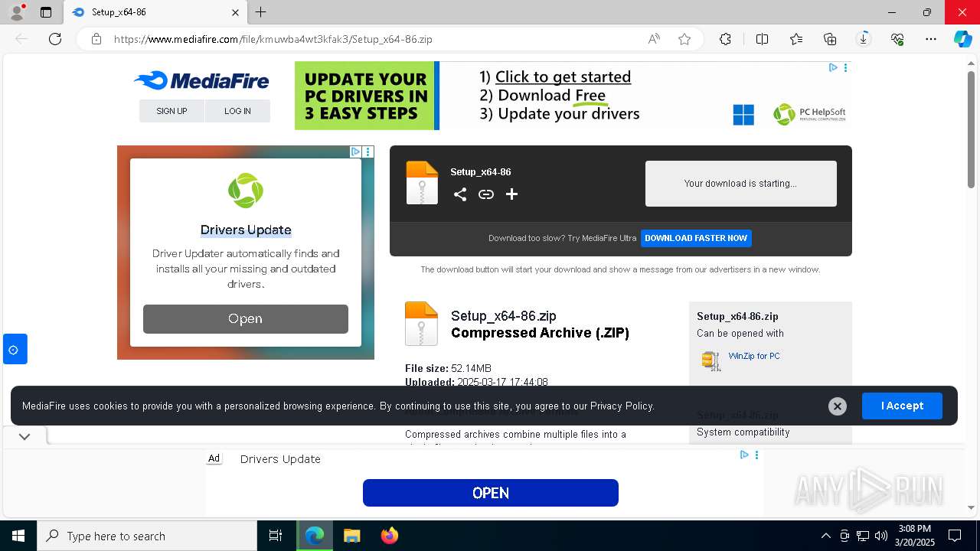
Task: Show hidden system tray icons
Action: pyautogui.click(x=825, y=536)
